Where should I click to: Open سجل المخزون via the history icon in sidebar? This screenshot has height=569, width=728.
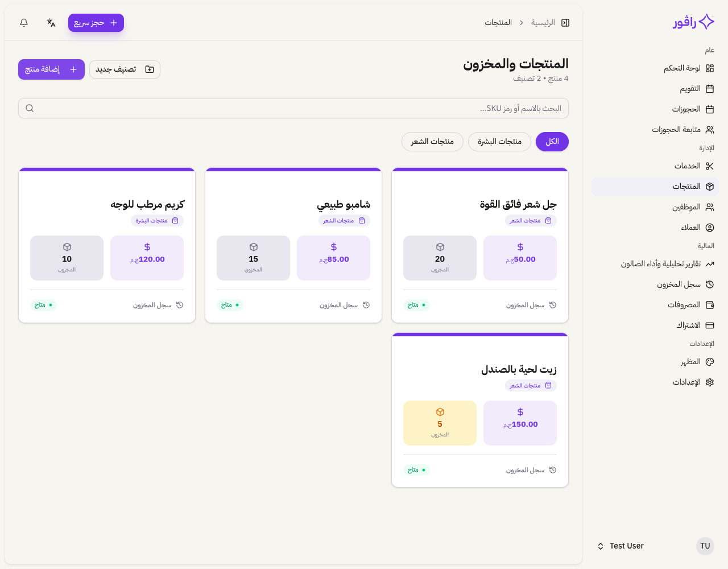point(709,284)
